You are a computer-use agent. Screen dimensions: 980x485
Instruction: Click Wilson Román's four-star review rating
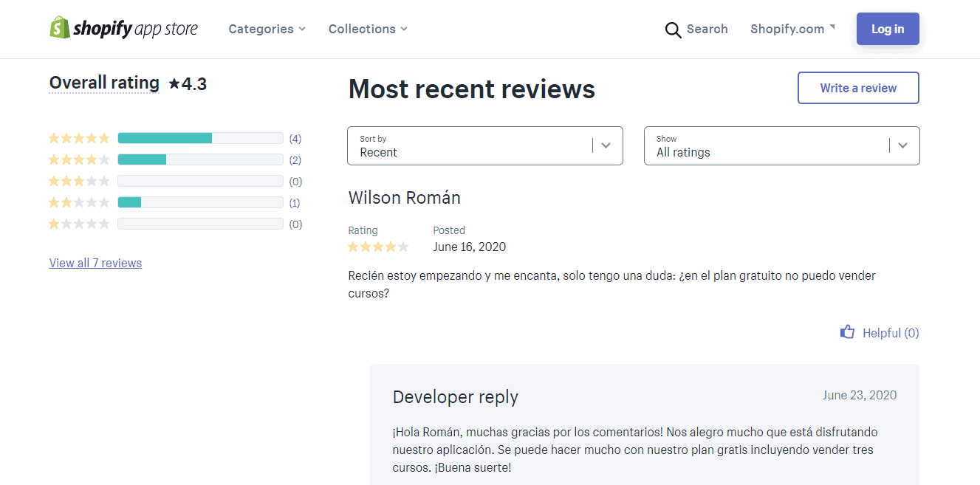378,247
